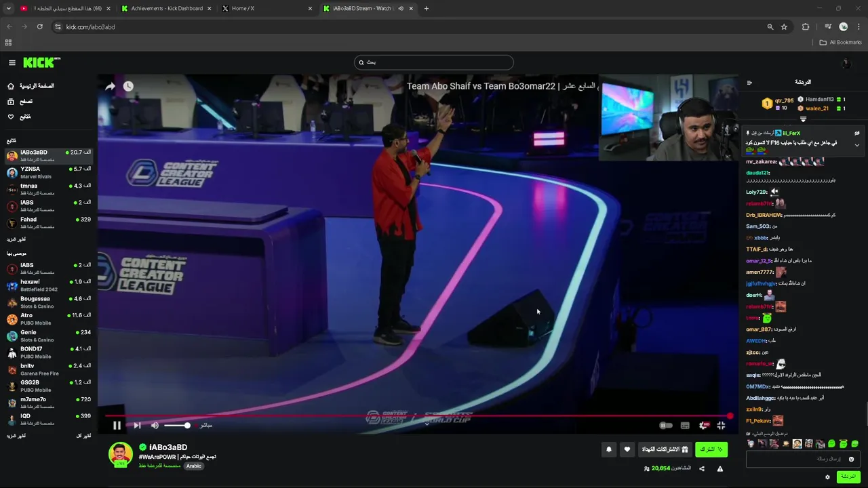Open the apps grid on bookmarks bar
This screenshot has height=488, width=868.
(x=8, y=42)
